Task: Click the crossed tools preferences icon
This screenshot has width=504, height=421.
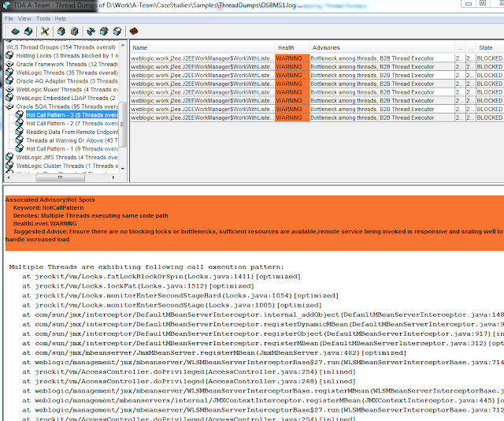Action: pyautogui.click(x=45, y=32)
